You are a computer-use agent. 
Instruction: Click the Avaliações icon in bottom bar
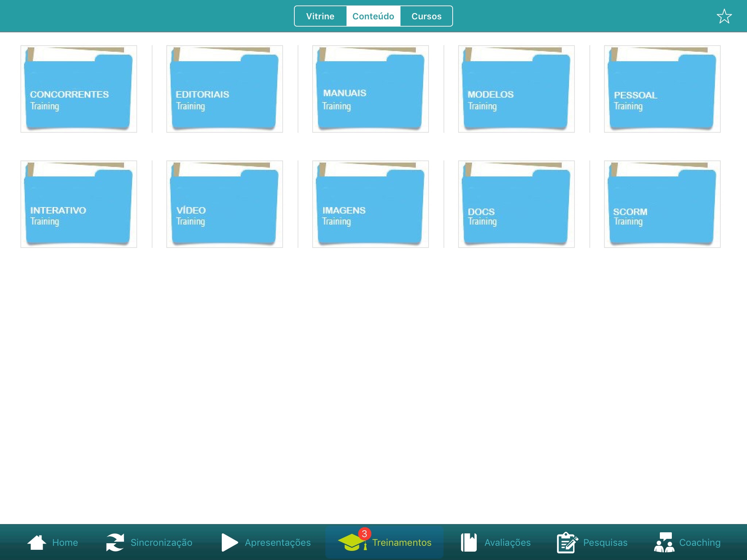(469, 542)
